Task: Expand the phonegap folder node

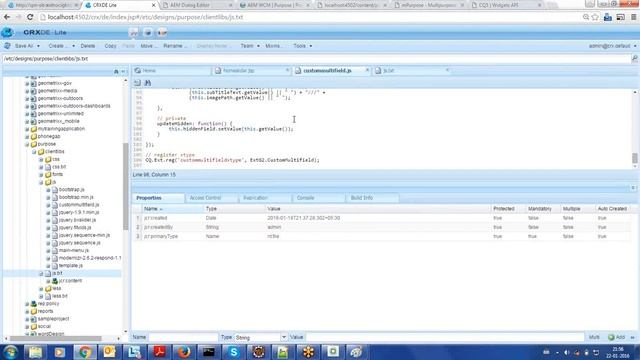Action: pyautogui.click(x=27, y=136)
